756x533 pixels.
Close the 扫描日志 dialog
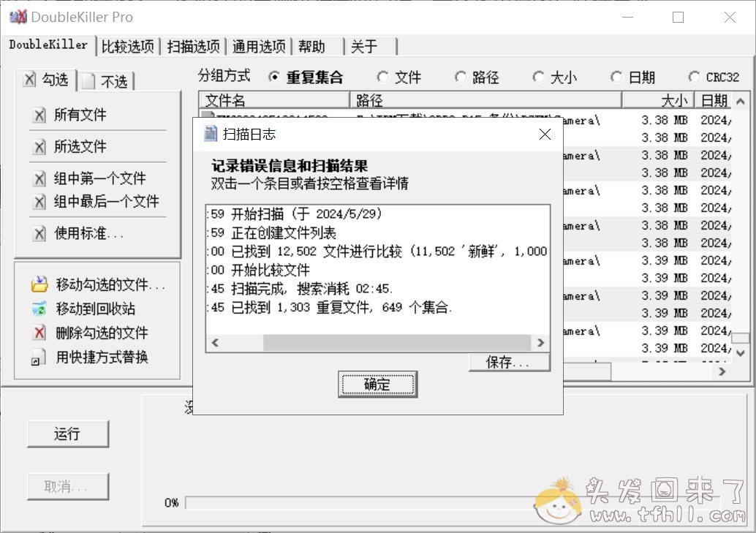(545, 134)
